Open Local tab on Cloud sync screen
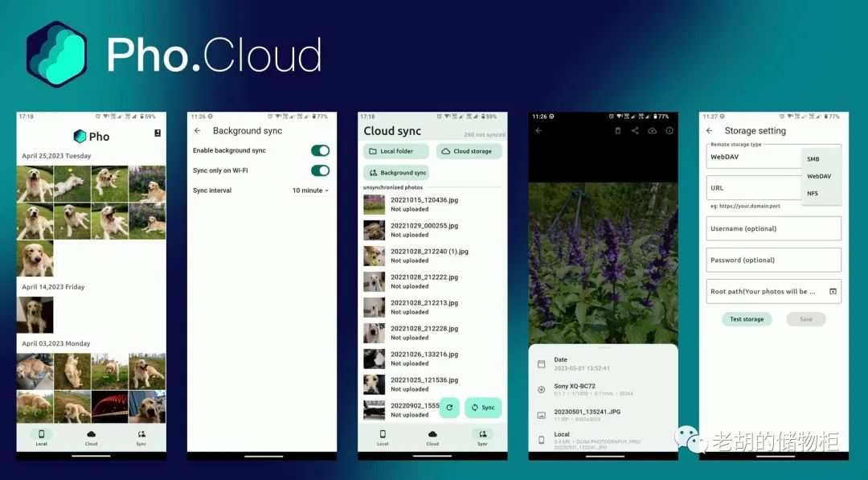This screenshot has height=480, width=868. 383,437
